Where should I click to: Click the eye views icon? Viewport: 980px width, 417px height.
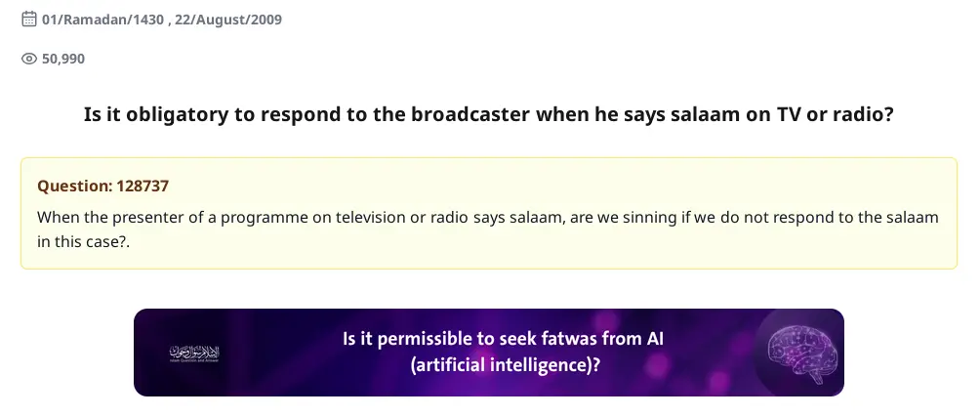[29, 59]
